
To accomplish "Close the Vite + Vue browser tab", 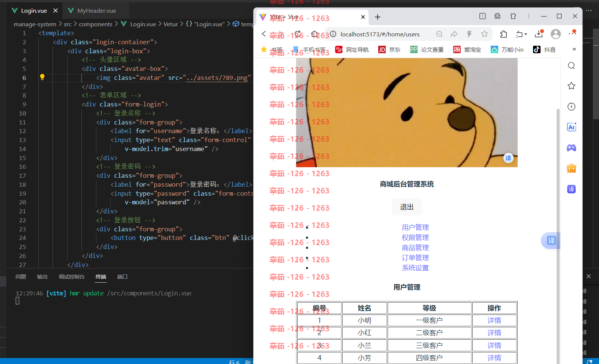I will coord(363,17).
